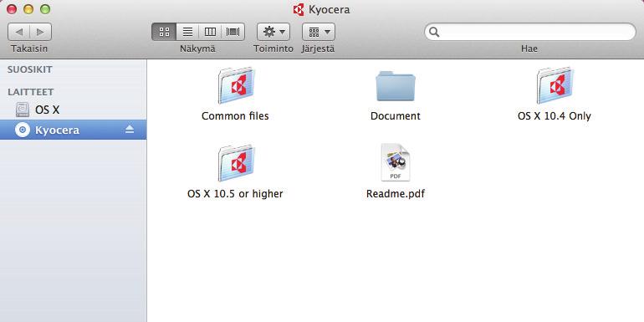Image resolution: width=644 pixels, height=322 pixels.
Task: Click the SUOSIKIT sidebar header
Action: tap(29, 69)
